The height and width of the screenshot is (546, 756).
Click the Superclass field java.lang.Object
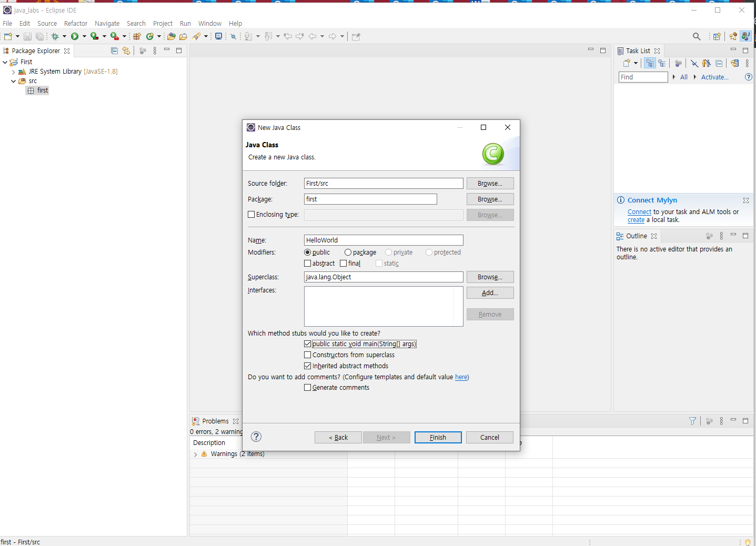pos(384,277)
